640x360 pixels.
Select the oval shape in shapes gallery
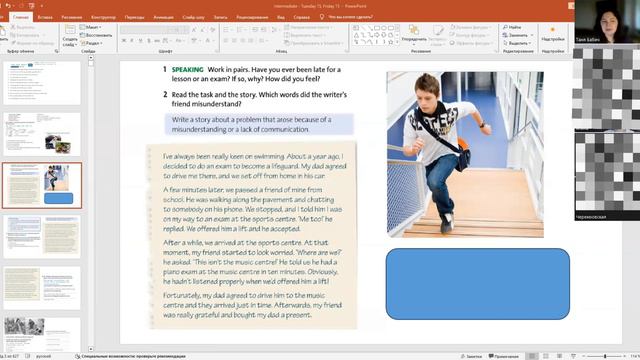coord(384,28)
